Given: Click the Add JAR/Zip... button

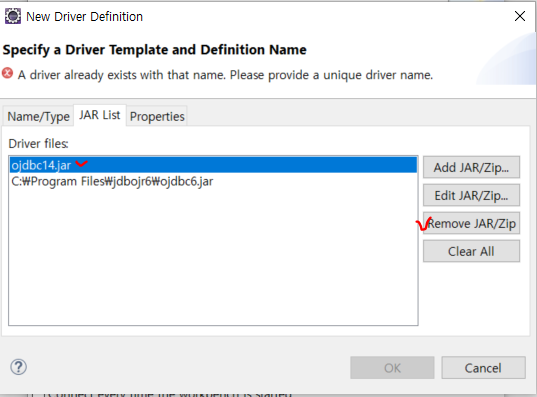Looking at the screenshot, I should click(471, 168).
